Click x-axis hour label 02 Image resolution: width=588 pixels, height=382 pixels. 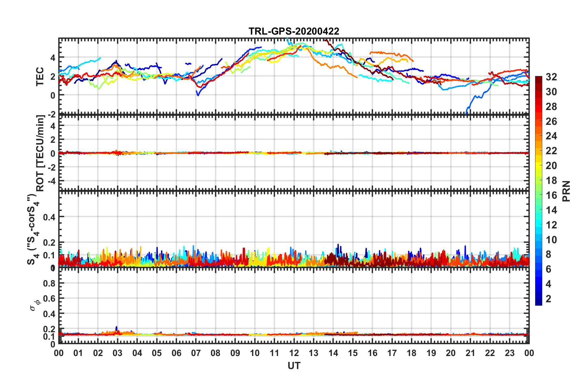[98, 353]
